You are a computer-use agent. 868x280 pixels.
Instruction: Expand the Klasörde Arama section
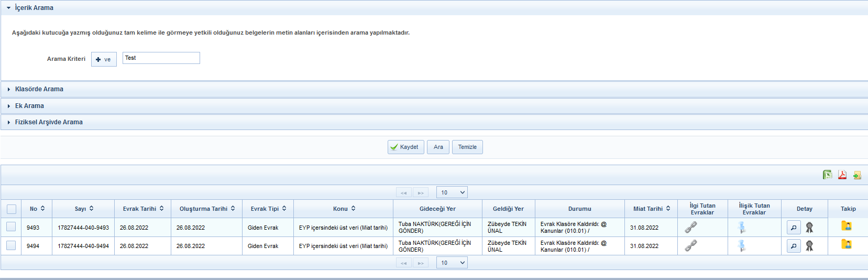[x=39, y=89]
